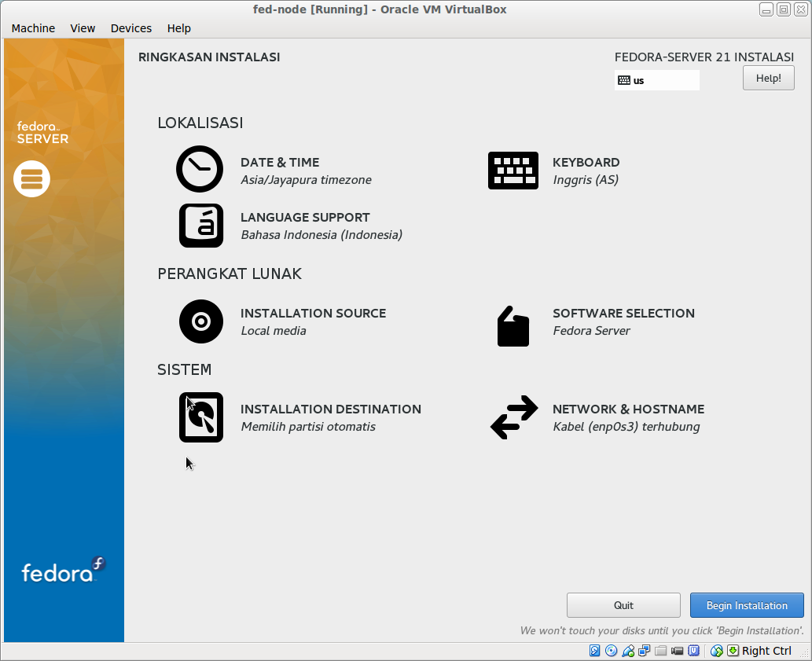Click CPU virtualization icon in status bar
Image resolution: width=812 pixels, height=661 pixels.
click(x=693, y=651)
